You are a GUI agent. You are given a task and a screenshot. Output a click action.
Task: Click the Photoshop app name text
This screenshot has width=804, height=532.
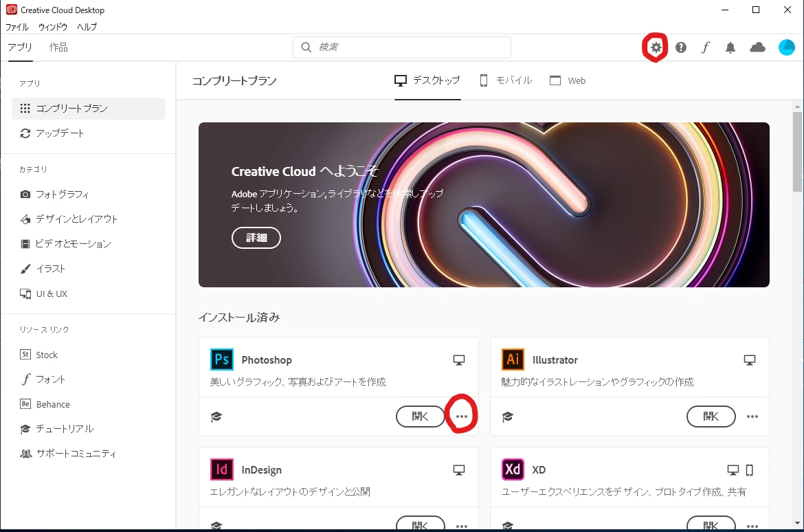(267, 360)
